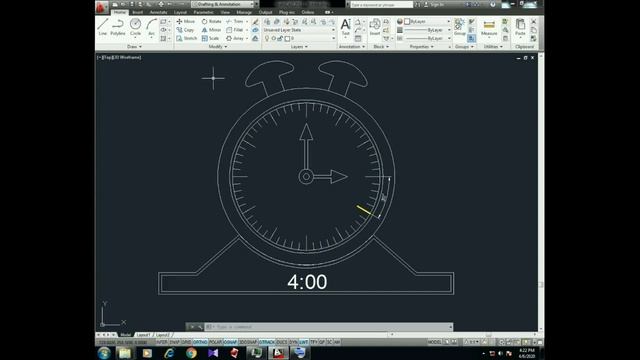This screenshot has width=640, height=360.
Task: Expand the Layers panel
Action: pos(299,47)
